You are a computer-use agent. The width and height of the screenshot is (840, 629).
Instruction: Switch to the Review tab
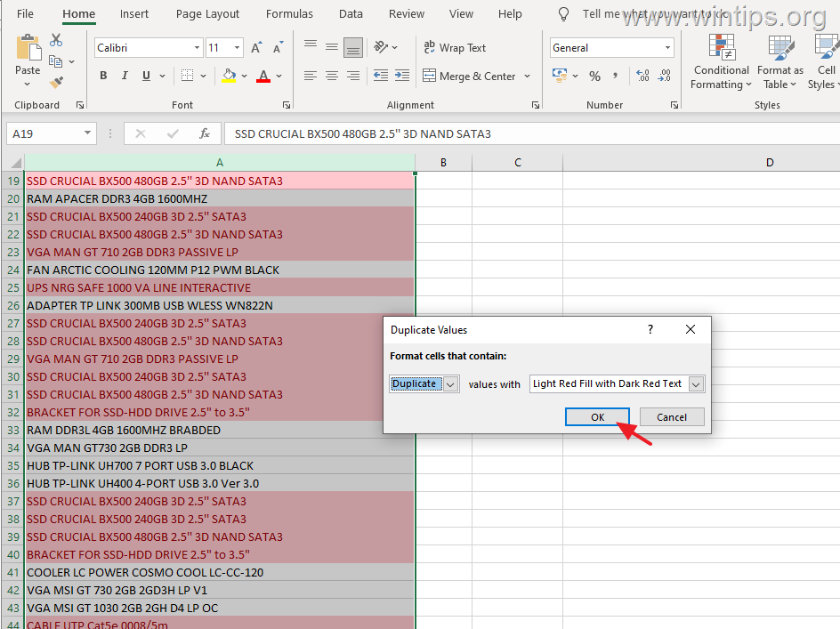point(407,14)
